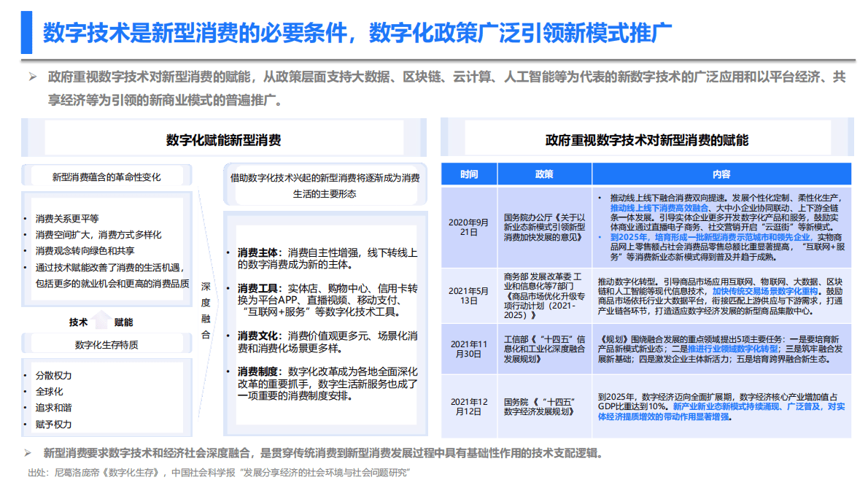The image size is (868, 488).
Task: Click the arrow bullet before the top paragraph
Action: coord(31,76)
